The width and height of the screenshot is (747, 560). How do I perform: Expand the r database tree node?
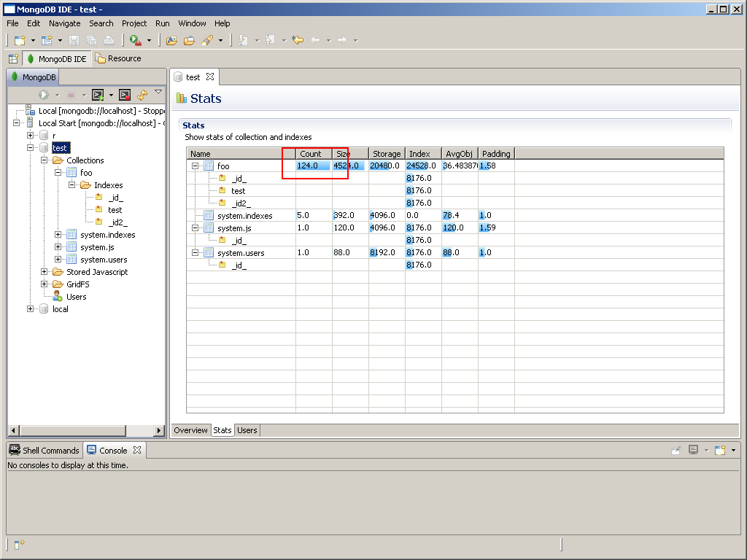click(x=30, y=135)
